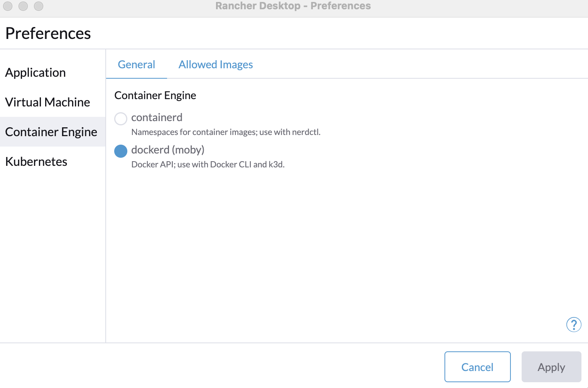Open the Application preferences section
Viewport: 588px width, 388px height.
pyautogui.click(x=35, y=73)
